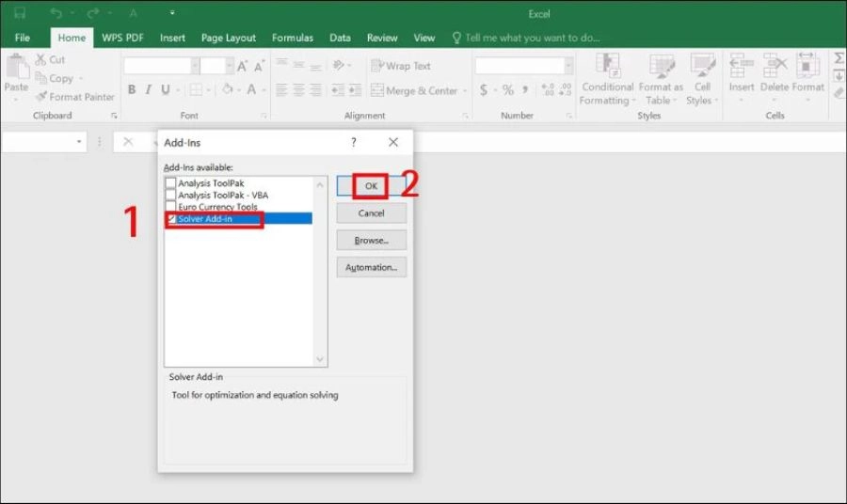Viewport: 847px width, 504px height.
Task: Click Increase Decimal icon
Action: (548, 89)
